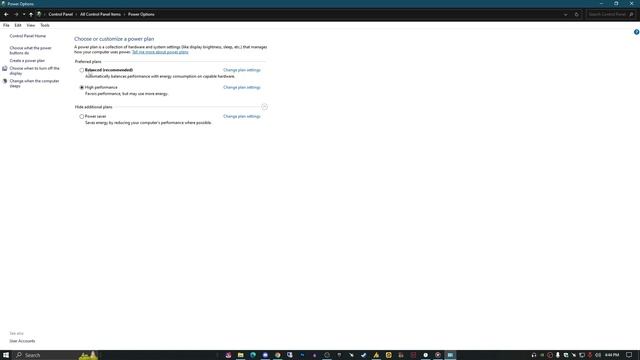This screenshot has width=640, height=360.
Task: Click the search magnifier icon
Action: tap(631, 14)
